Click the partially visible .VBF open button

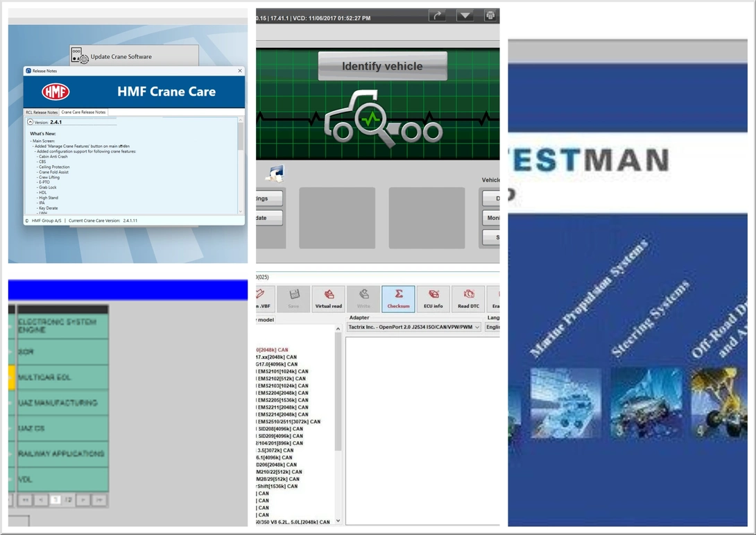point(265,298)
